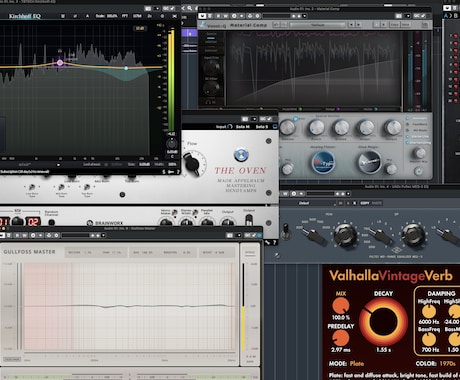Toggle Stereo Link option in Material Comp
The width and height of the screenshot is (460, 380).
click(x=418, y=136)
